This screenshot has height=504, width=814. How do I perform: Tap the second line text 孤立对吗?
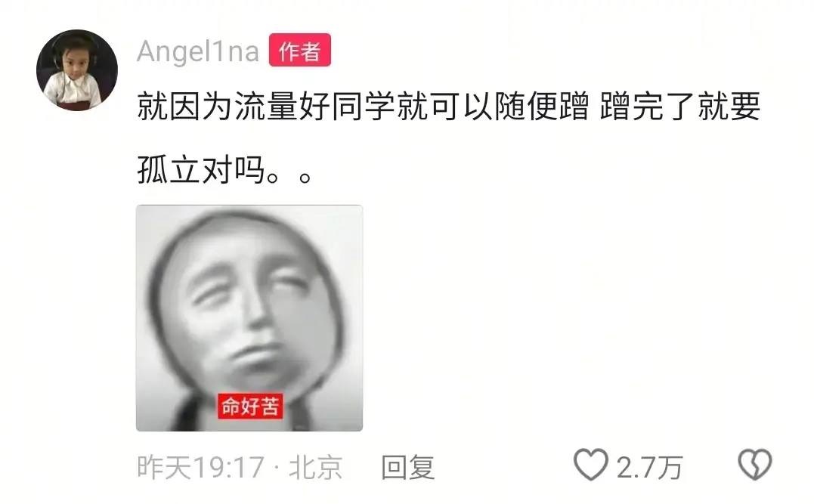pos(202,170)
